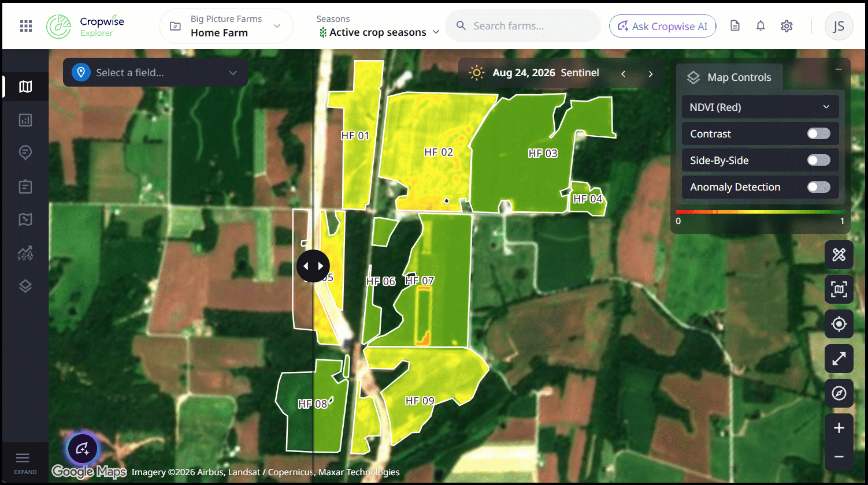This screenshot has width=868, height=485.
Task: Minimize the Map Controls panel
Action: point(839,69)
